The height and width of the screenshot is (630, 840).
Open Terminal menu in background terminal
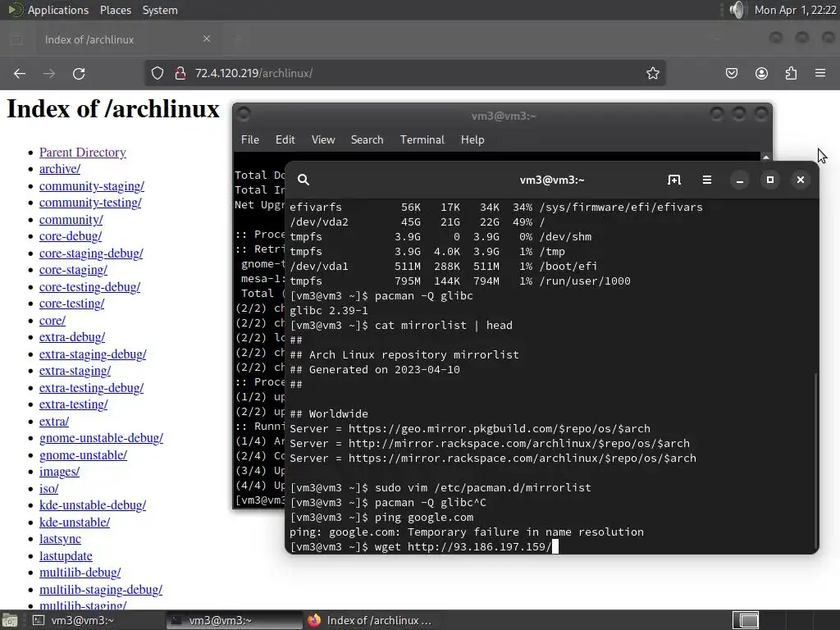(x=422, y=139)
